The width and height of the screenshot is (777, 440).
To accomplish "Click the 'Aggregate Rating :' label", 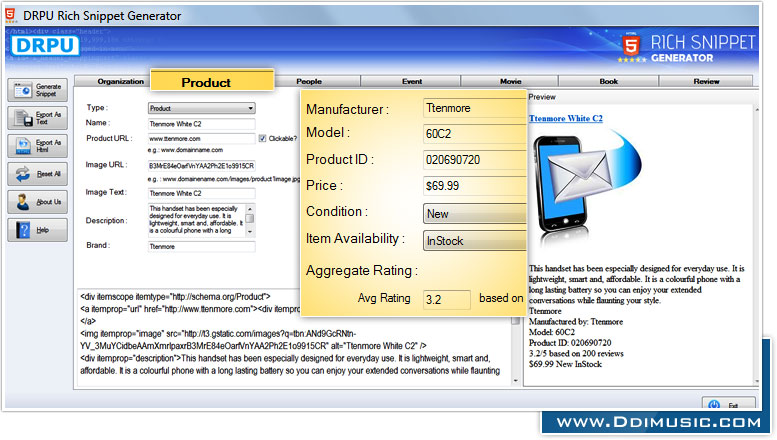I will click(362, 271).
